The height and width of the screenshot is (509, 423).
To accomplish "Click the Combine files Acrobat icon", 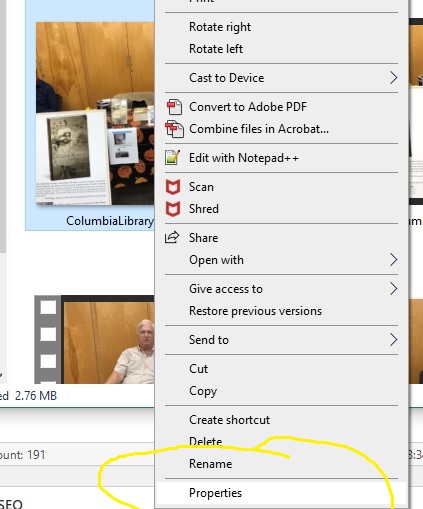I will 174,129.
